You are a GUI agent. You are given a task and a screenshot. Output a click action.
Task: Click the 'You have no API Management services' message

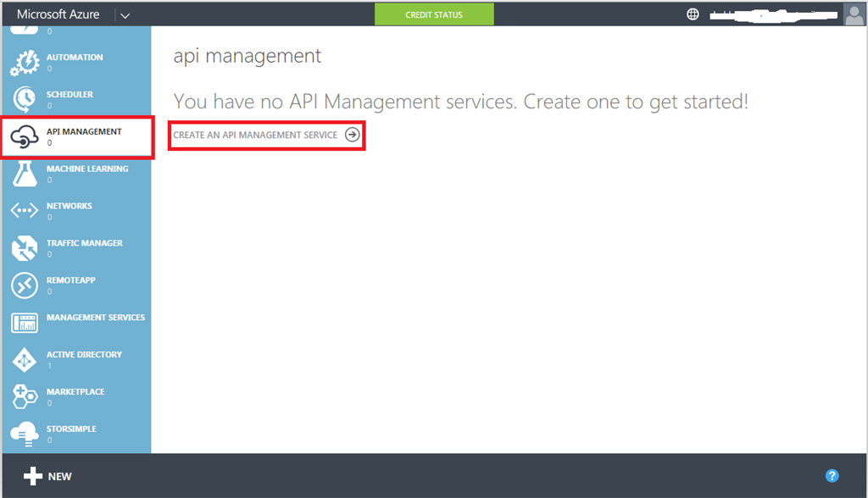pyautogui.click(x=460, y=102)
